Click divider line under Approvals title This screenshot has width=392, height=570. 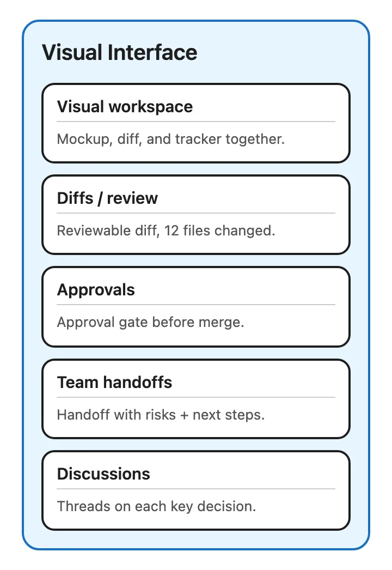pos(196,305)
